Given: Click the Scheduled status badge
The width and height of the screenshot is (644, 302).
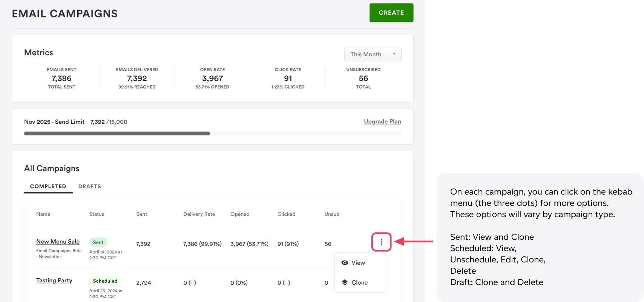Looking at the screenshot, I should coord(105,281).
